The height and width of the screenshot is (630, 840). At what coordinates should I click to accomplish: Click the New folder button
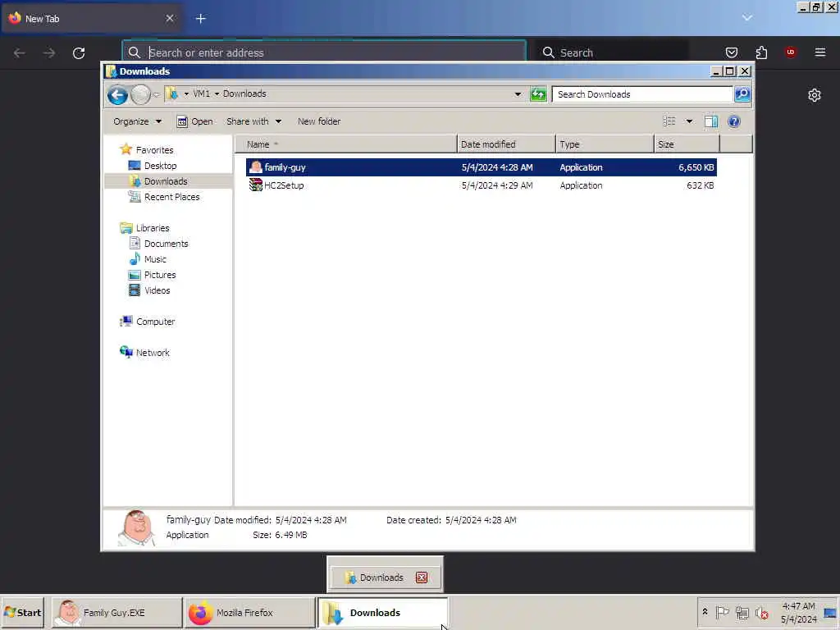(x=319, y=121)
